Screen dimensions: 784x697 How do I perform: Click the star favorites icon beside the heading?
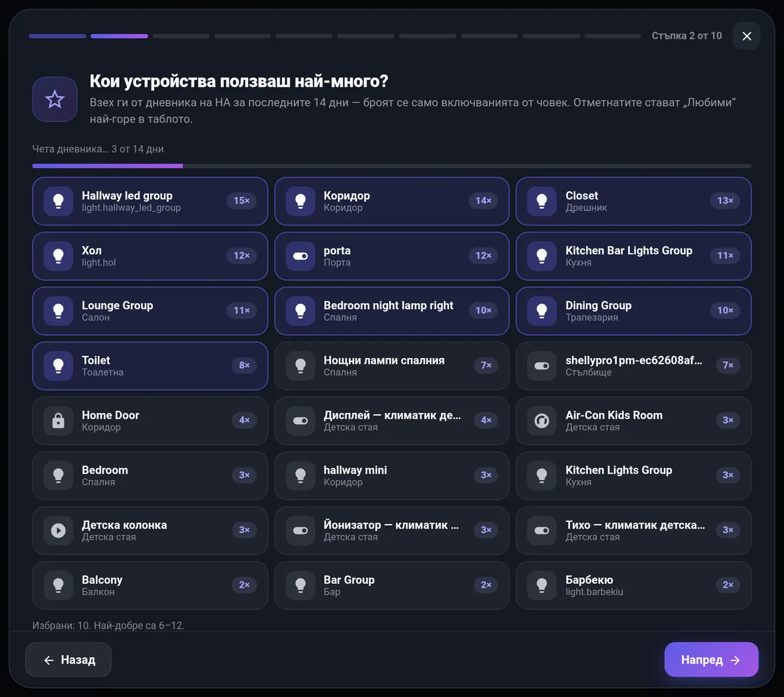click(x=55, y=99)
